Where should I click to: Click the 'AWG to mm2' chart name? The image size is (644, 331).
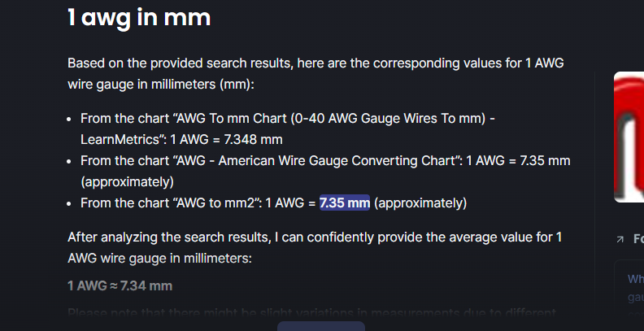[x=215, y=203]
